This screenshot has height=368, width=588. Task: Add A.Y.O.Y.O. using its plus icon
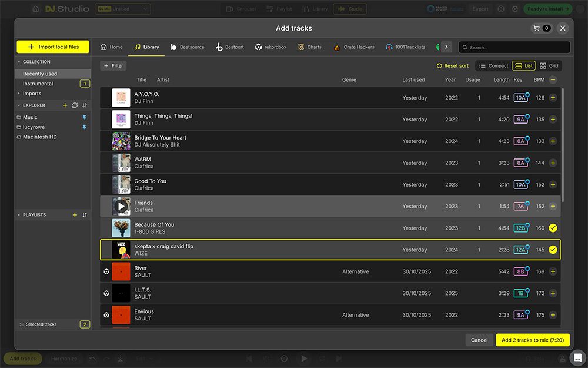tap(552, 97)
